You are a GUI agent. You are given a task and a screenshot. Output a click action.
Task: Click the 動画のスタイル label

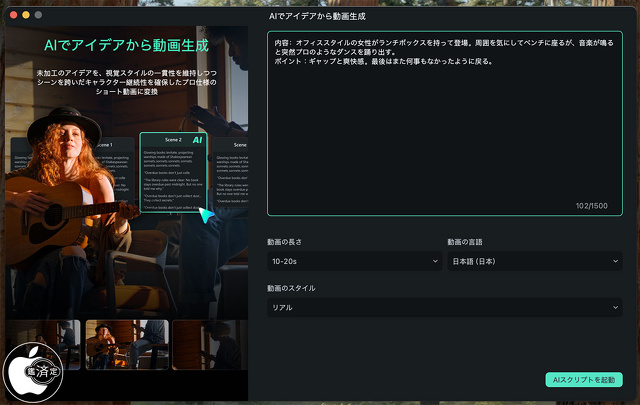pyautogui.click(x=291, y=288)
